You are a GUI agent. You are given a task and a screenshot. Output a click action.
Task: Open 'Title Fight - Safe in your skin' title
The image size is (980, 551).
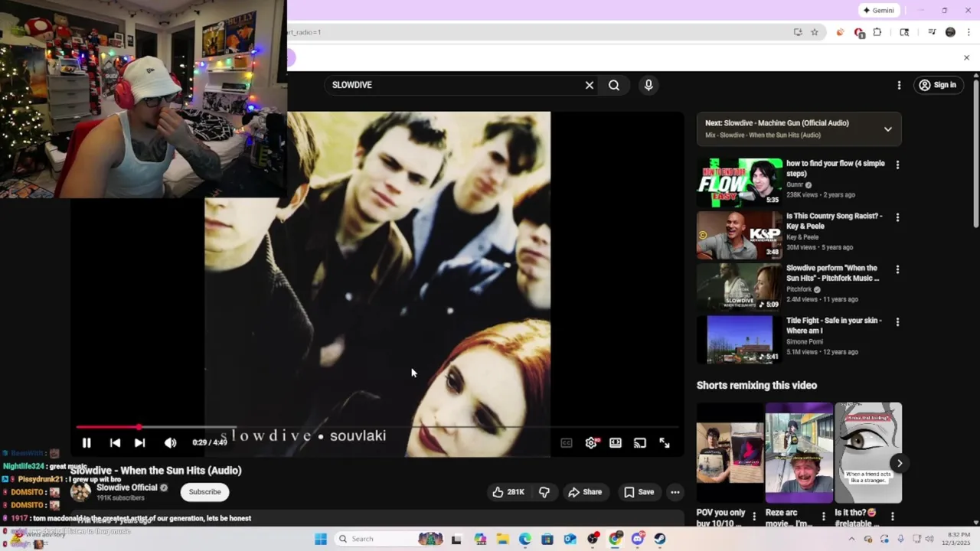point(835,326)
